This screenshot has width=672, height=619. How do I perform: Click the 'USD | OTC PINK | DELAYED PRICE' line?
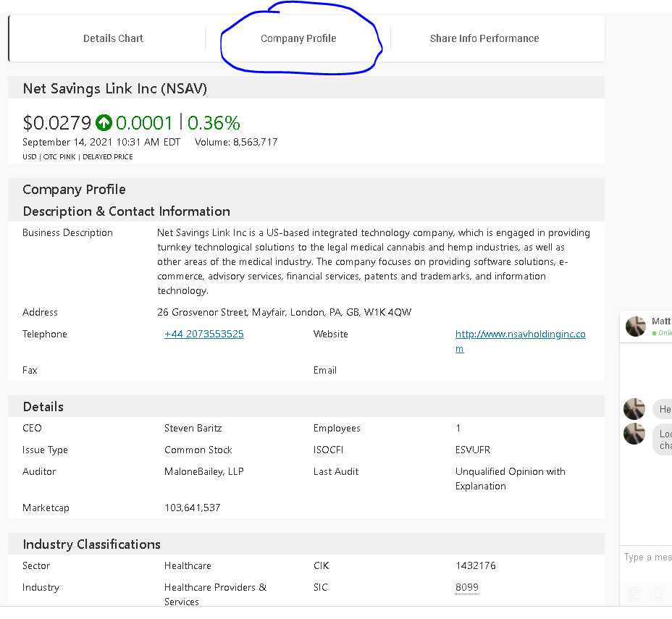coord(77,157)
